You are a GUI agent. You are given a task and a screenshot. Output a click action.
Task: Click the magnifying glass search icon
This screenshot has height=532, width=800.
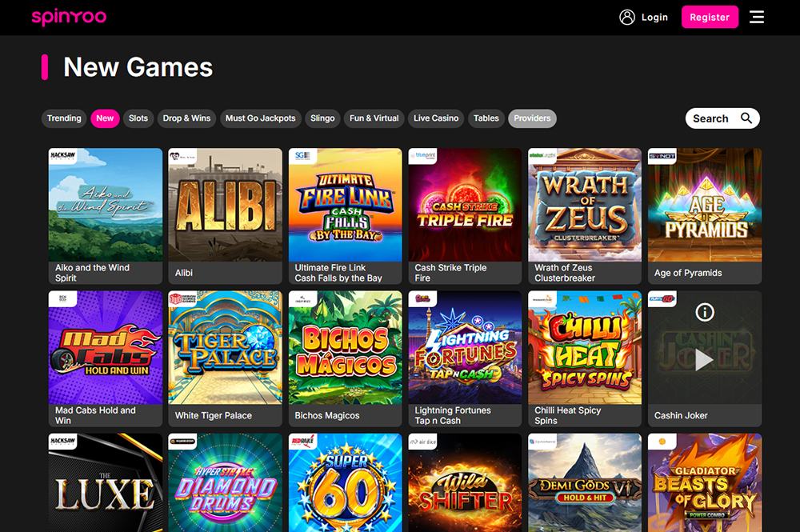tap(746, 118)
